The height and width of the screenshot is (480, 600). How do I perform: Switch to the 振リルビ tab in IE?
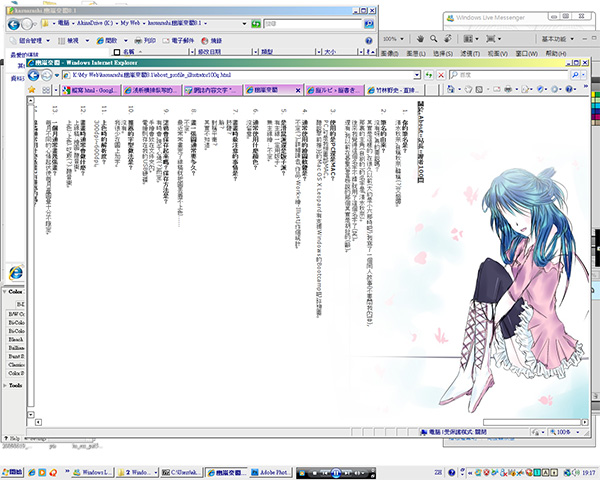tap(334, 90)
